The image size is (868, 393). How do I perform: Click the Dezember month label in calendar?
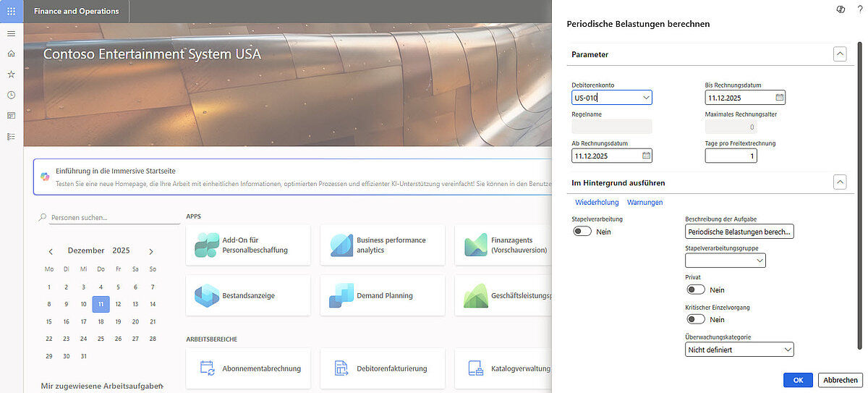(86, 250)
